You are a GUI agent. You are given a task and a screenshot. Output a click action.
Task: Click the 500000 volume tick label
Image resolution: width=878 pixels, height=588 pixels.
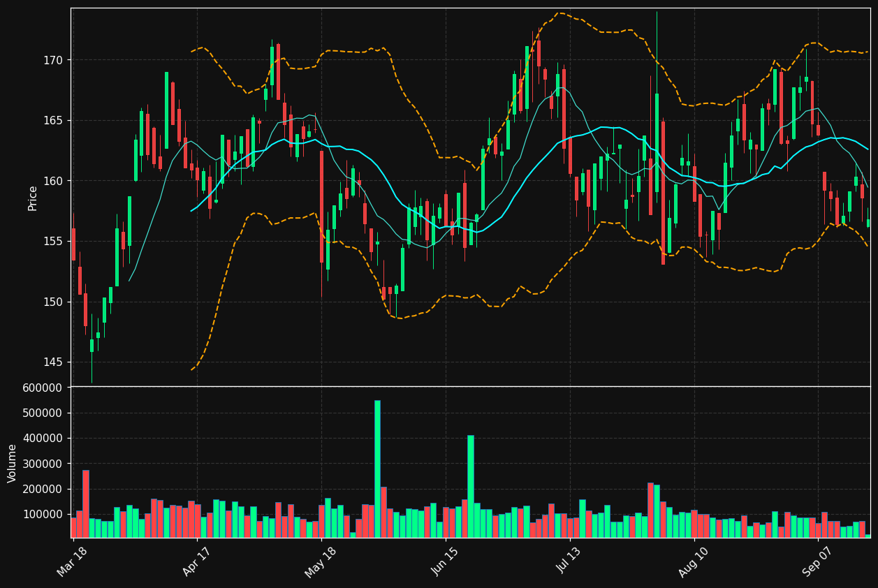(x=42, y=413)
